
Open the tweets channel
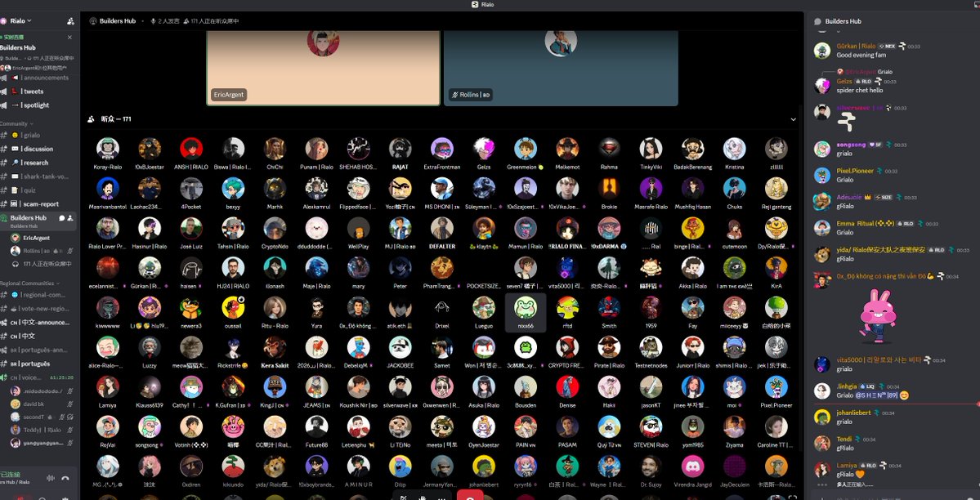[x=38, y=92]
